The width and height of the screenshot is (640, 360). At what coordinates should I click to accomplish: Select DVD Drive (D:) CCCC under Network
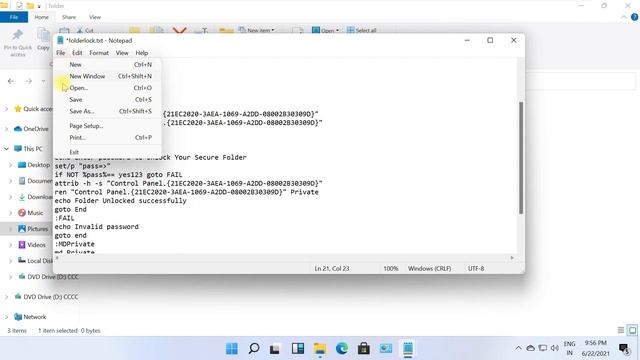pyautogui.click(x=46, y=297)
